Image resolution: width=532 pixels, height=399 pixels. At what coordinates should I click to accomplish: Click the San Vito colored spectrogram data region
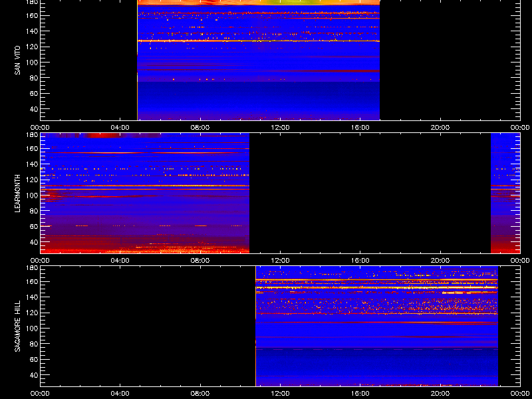point(258,60)
